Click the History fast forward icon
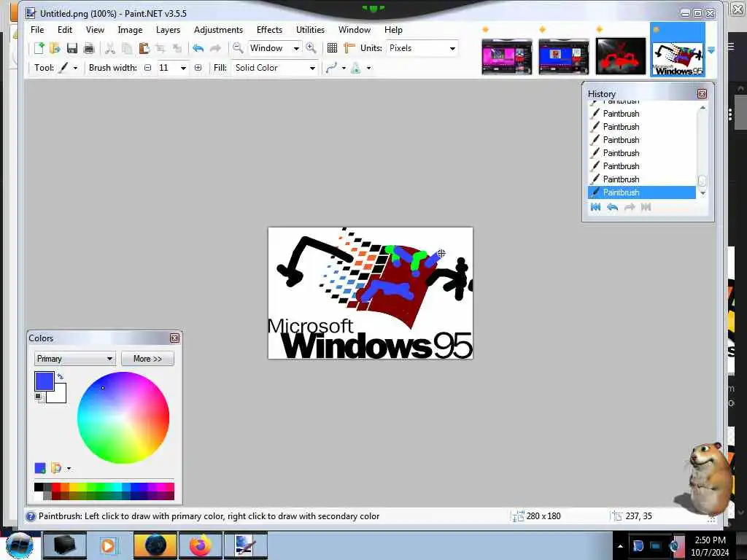 pos(646,207)
